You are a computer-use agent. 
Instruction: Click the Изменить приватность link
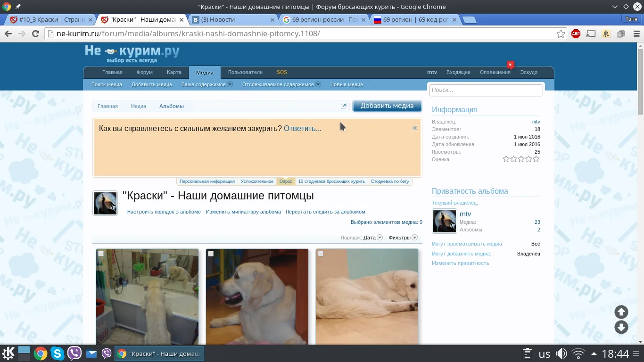pos(460,263)
